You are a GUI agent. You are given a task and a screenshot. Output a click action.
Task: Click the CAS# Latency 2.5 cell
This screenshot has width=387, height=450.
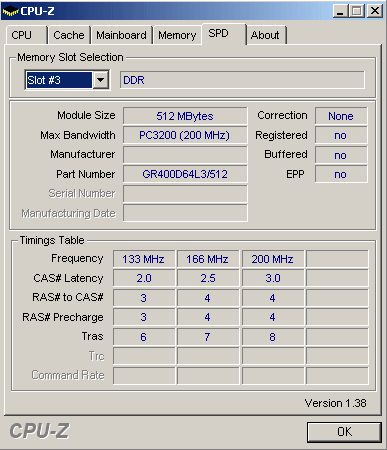(208, 278)
